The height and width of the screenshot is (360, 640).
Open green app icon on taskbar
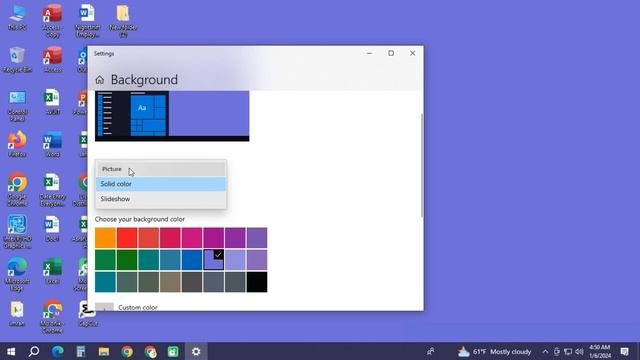point(173,351)
